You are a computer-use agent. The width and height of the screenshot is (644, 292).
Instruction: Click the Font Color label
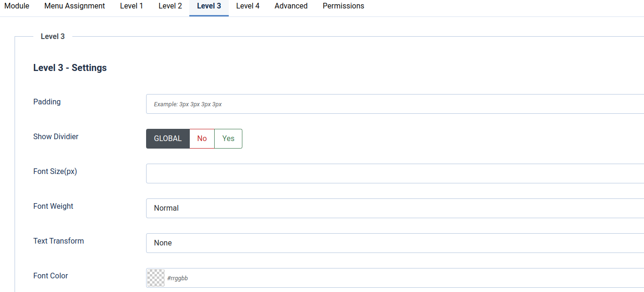click(51, 276)
